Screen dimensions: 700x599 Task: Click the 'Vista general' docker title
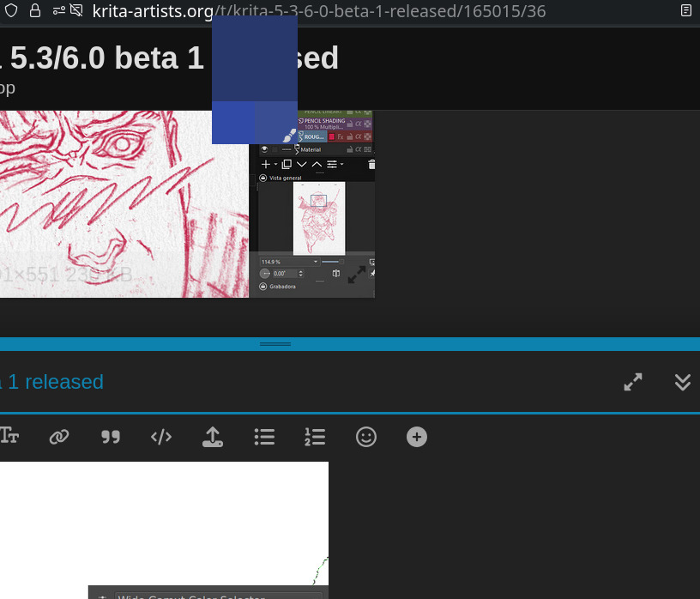(286, 178)
